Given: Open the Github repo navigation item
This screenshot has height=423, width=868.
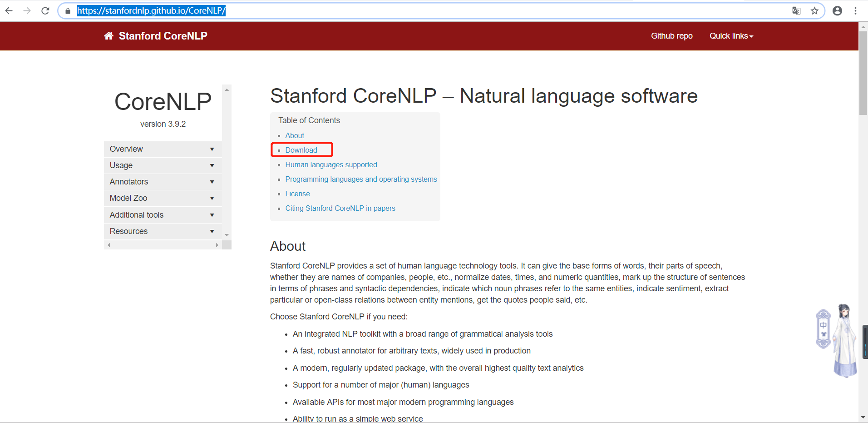Looking at the screenshot, I should [x=672, y=36].
